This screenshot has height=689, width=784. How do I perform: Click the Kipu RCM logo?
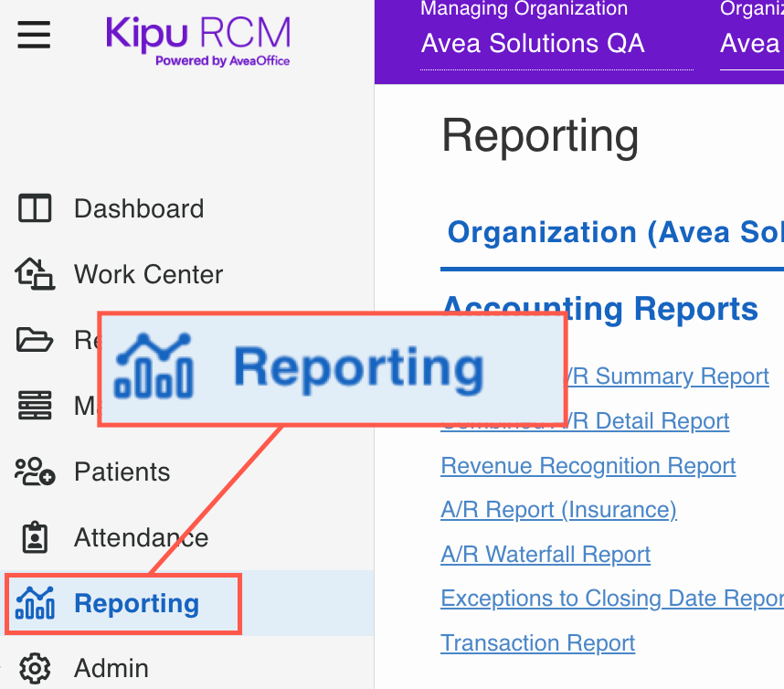(x=198, y=40)
